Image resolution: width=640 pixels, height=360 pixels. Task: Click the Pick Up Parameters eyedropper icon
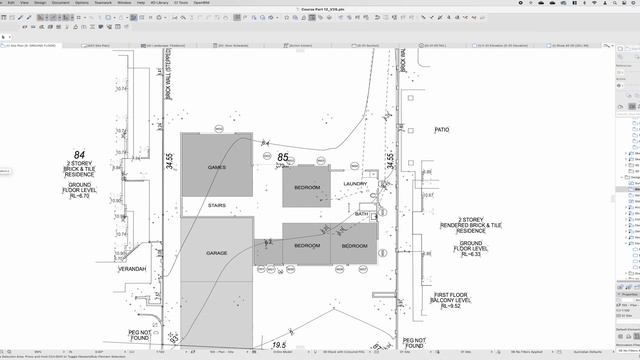coord(20,18)
